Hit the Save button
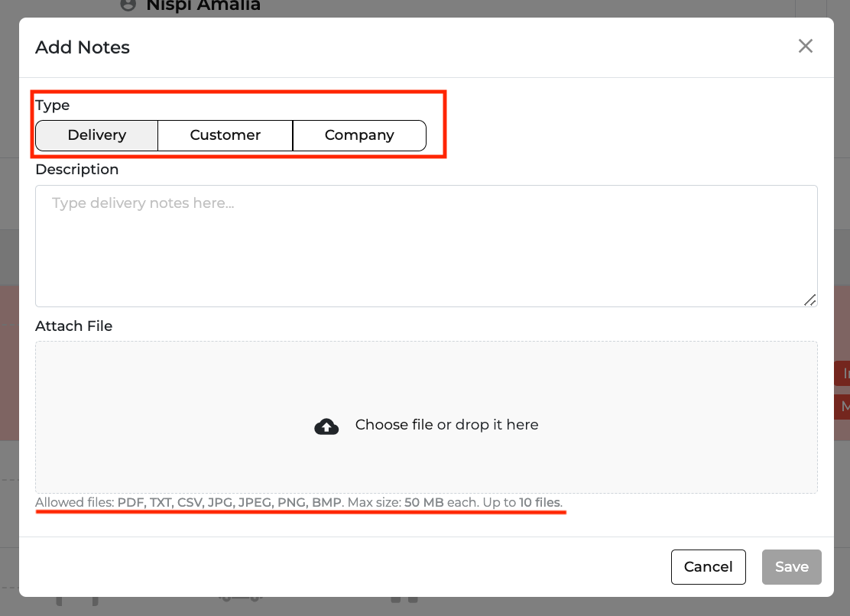The height and width of the screenshot is (616, 850). [x=791, y=567]
